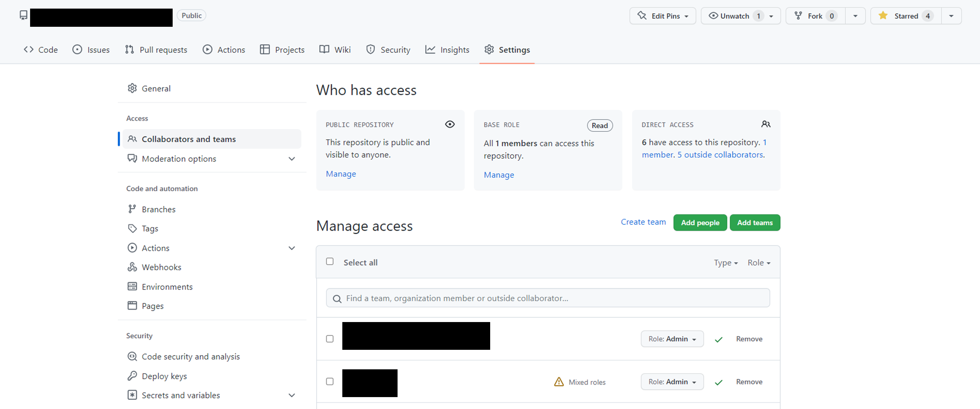Click the server icon beside Environments

[132, 286]
